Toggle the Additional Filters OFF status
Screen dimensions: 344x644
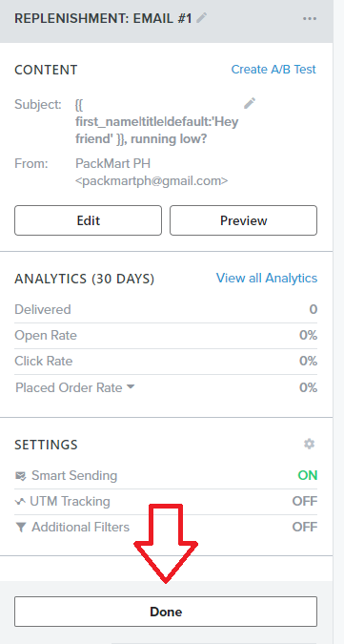(x=305, y=527)
